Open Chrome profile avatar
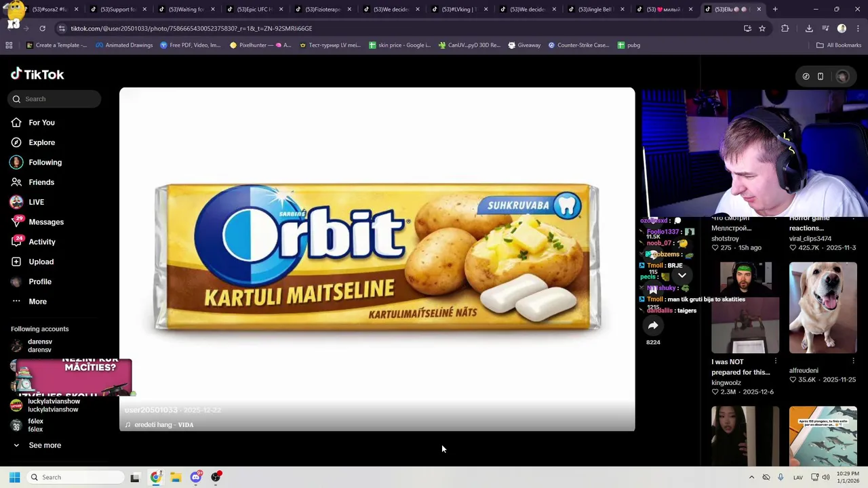Screen dimensions: 868x488 tap(842, 28)
